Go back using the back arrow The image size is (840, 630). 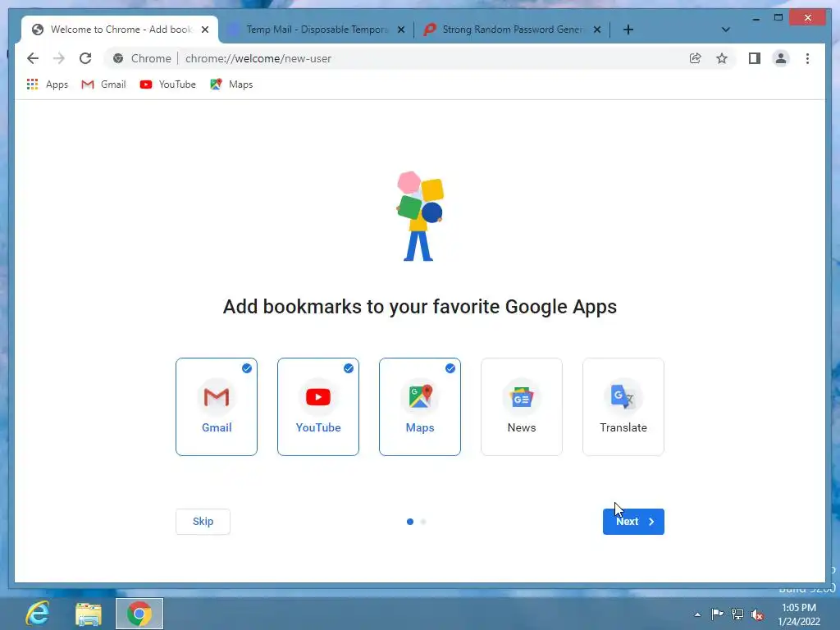point(33,58)
